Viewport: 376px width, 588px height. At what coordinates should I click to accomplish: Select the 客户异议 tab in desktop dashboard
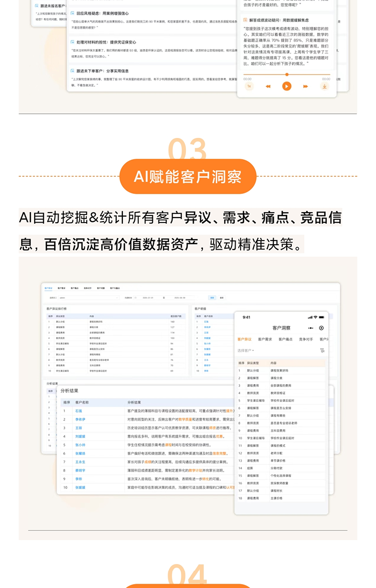click(48, 288)
